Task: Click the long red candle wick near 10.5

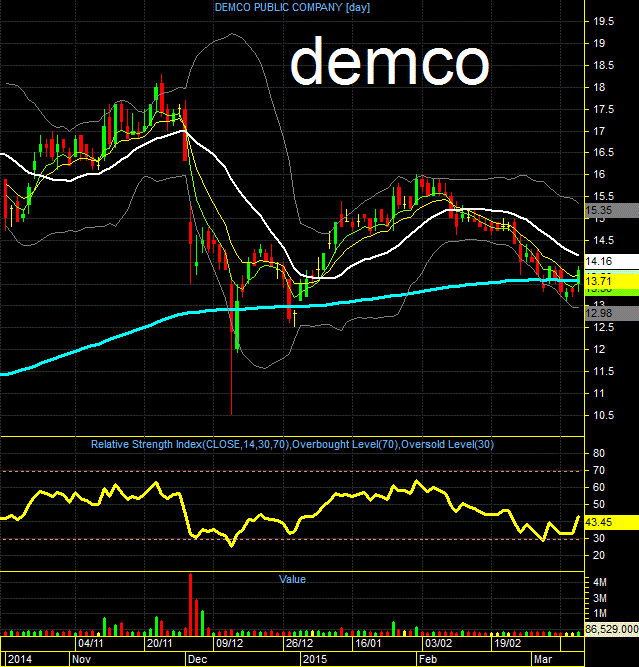Action: point(231,374)
